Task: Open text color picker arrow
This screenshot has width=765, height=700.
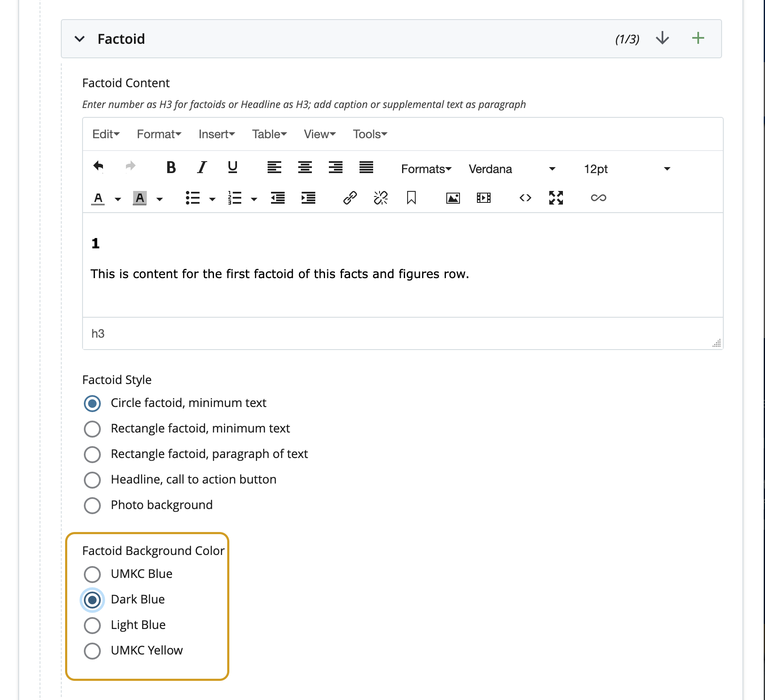Action: (118, 199)
